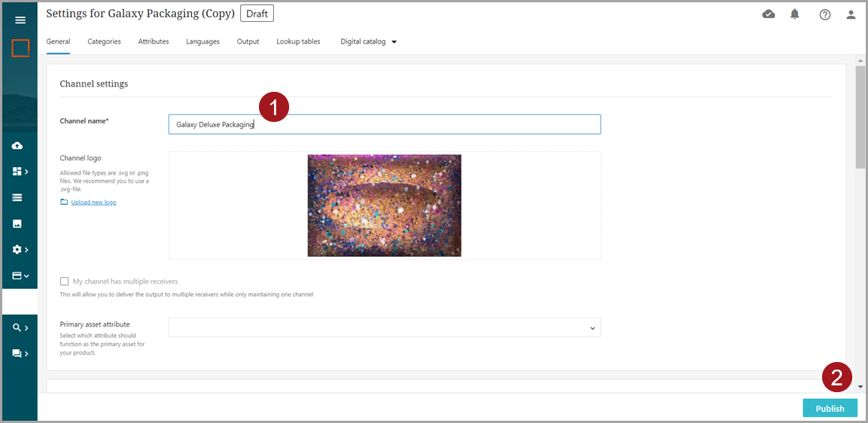The image size is (868, 423).
Task: Click the cloud sync status icon
Action: pyautogui.click(x=769, y=14)
